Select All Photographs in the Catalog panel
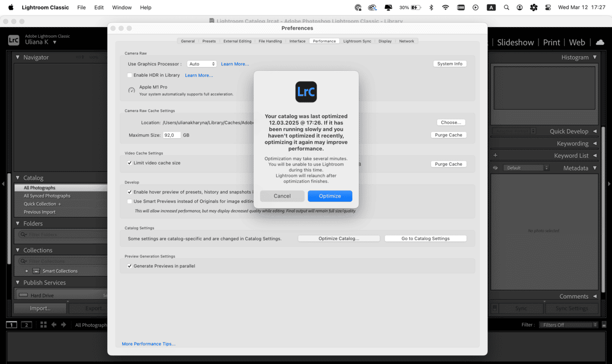Image resolution: width=612 pixels, height=364 pixels. pos(61,188)
